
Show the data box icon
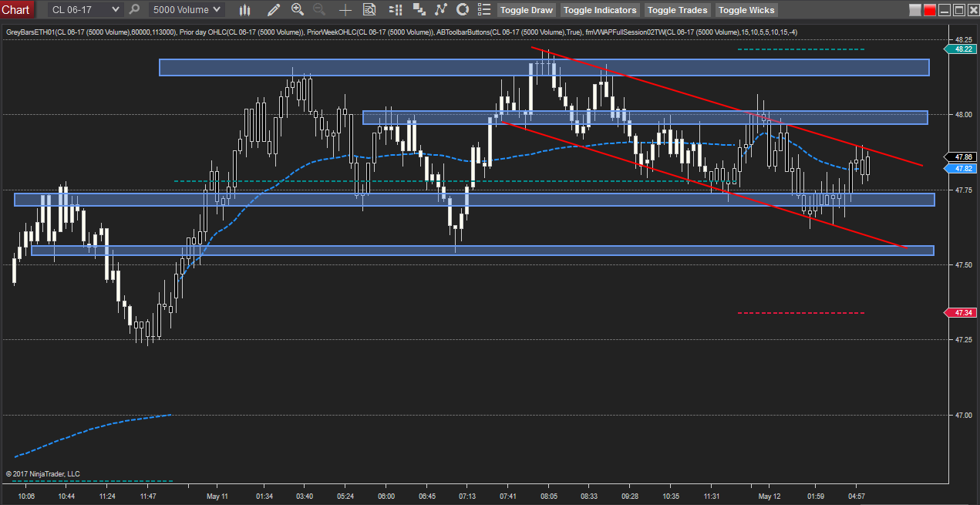coord(369,10)
